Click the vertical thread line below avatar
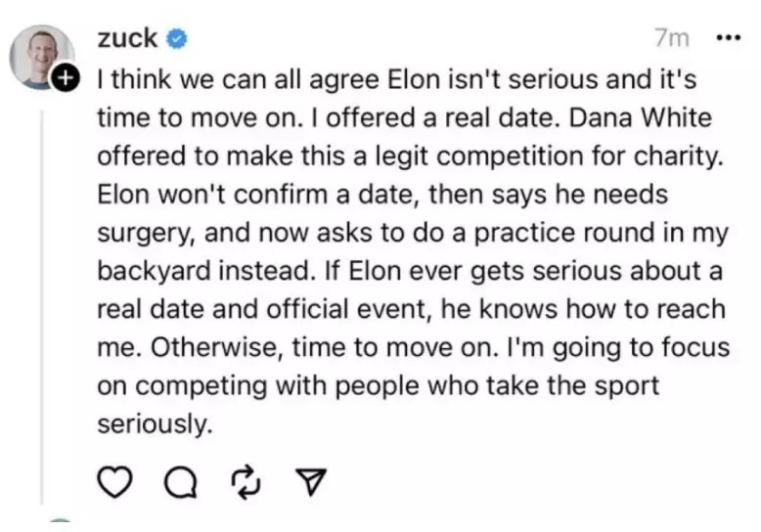Screen dimensions: 761x532 coord(40,293)
